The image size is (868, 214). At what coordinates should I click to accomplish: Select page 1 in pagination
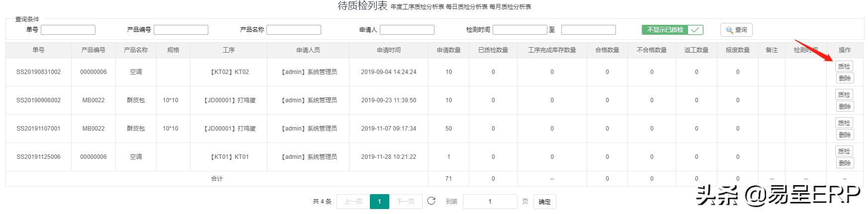click(x=379, y=202)
